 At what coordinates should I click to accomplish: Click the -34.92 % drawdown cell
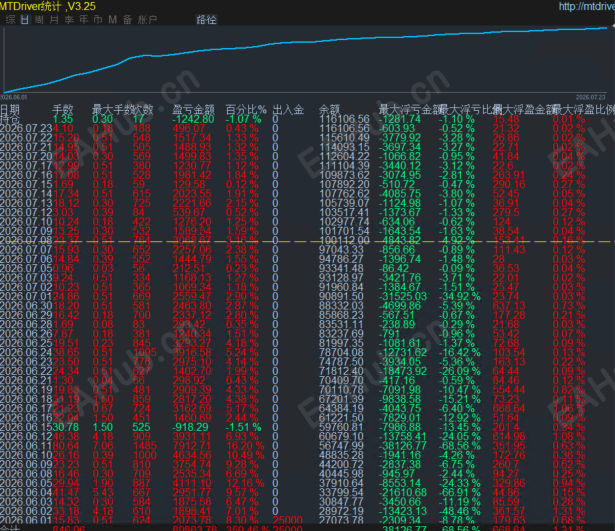459,296
